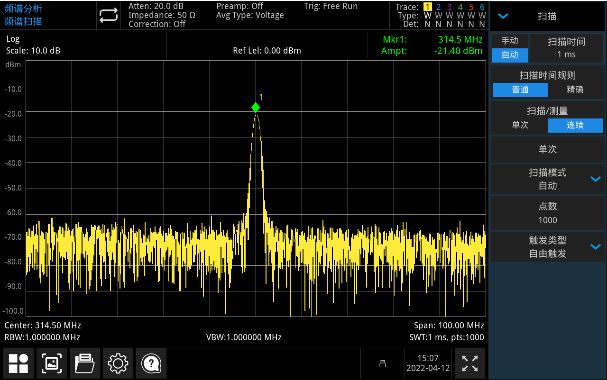Screen dimensions: 607x380
Task: Click the 频谱分析 mode label
Action: click(x=23, y=9)
